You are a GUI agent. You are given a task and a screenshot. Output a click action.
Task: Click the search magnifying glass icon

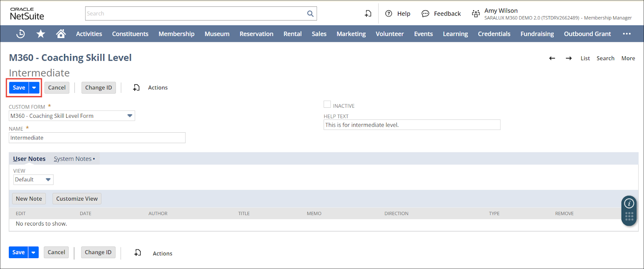[310, 14]
